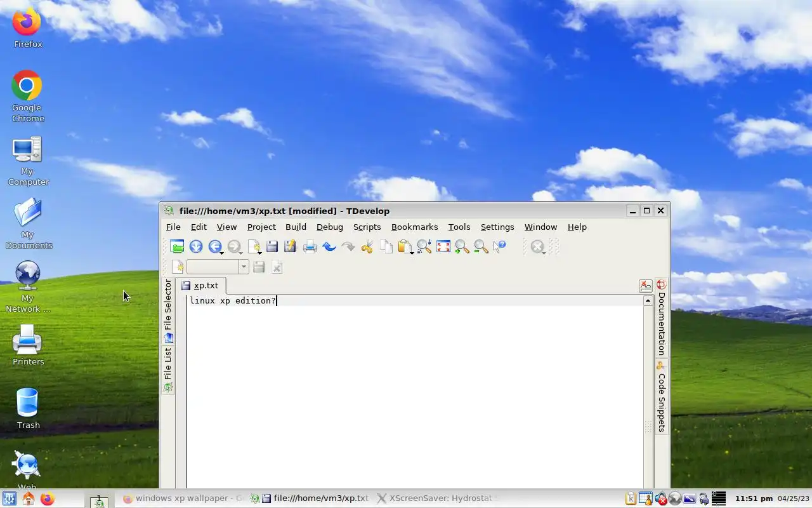812x508 pixels.
Task: Show the File Selector side panel
Action: coord(168,311)
